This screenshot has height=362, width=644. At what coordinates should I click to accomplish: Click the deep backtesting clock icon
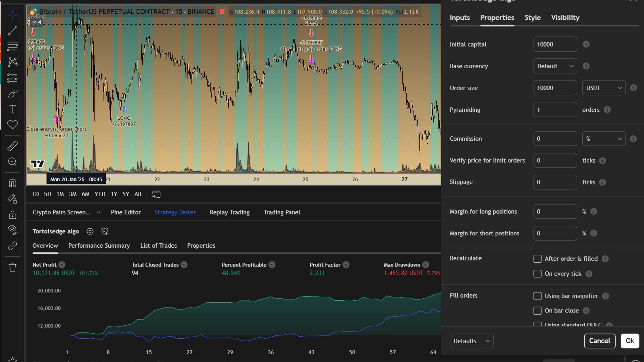click(x=105, y=231)
